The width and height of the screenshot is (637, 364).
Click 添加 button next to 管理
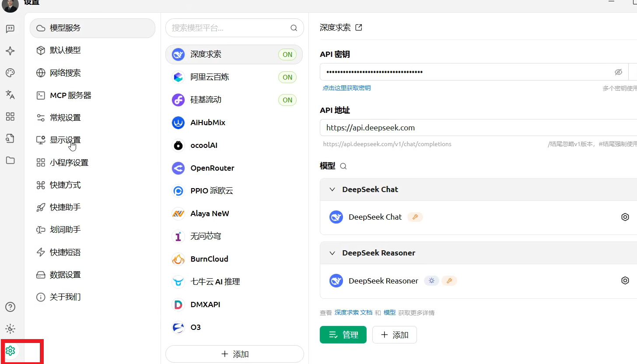395,335
